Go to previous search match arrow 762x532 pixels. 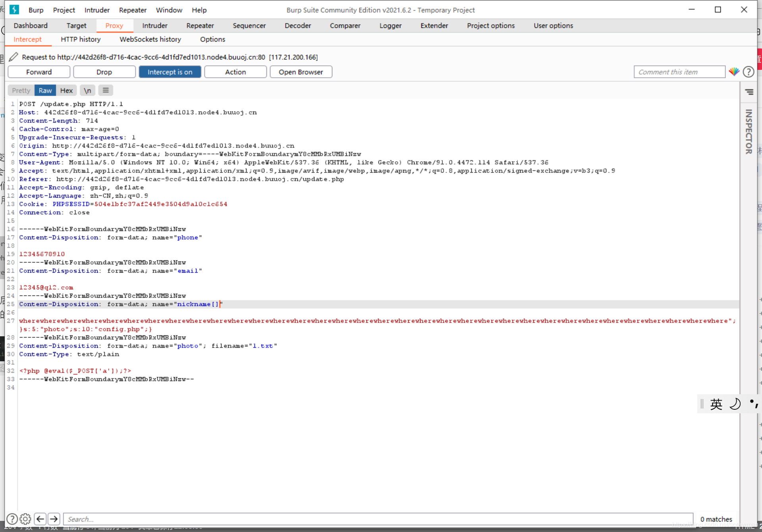(x=40, y=519)
